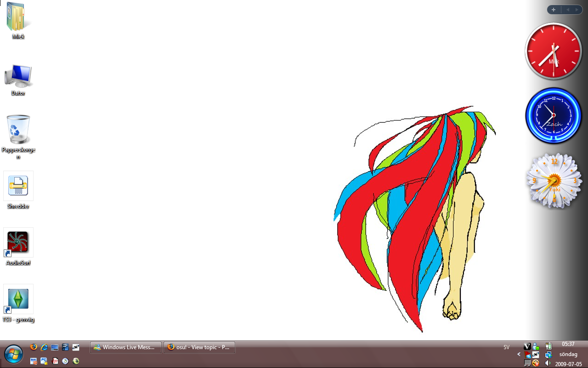Open the network connection tray icon
Viewport: 588px width, 368px height.
(x=548, y=355)
